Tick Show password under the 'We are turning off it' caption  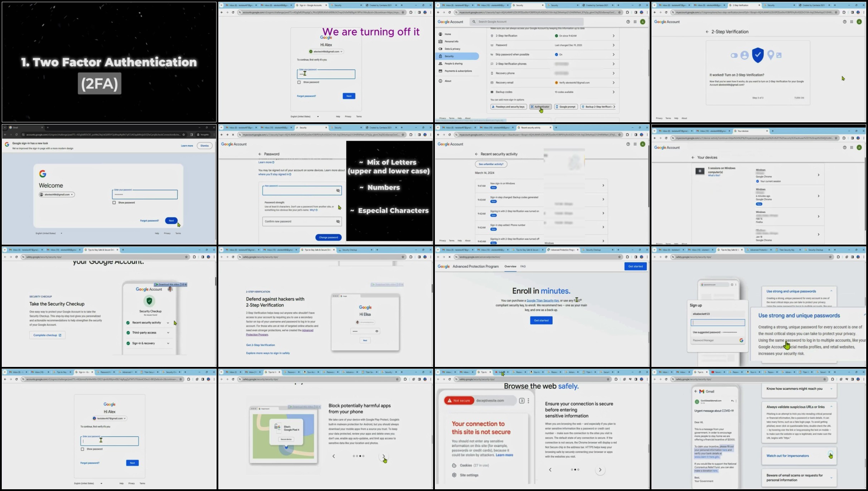(299, 82)
